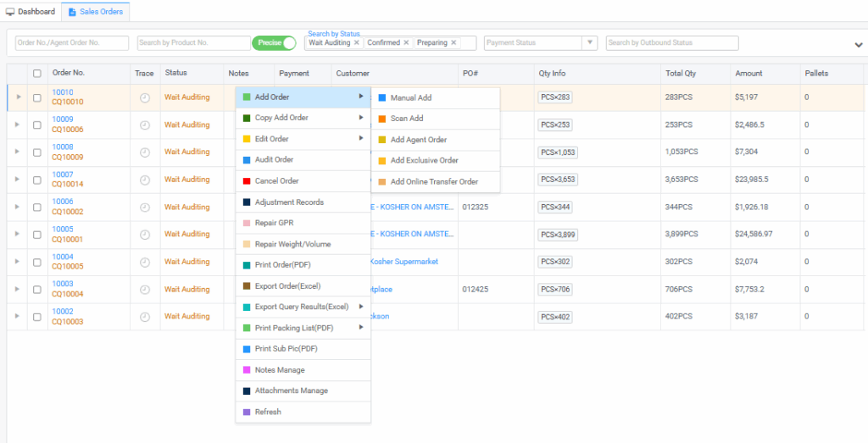Remove the Preparing status filter tag
The height and width of the screenshot is (443, 868).
[453, 42]
